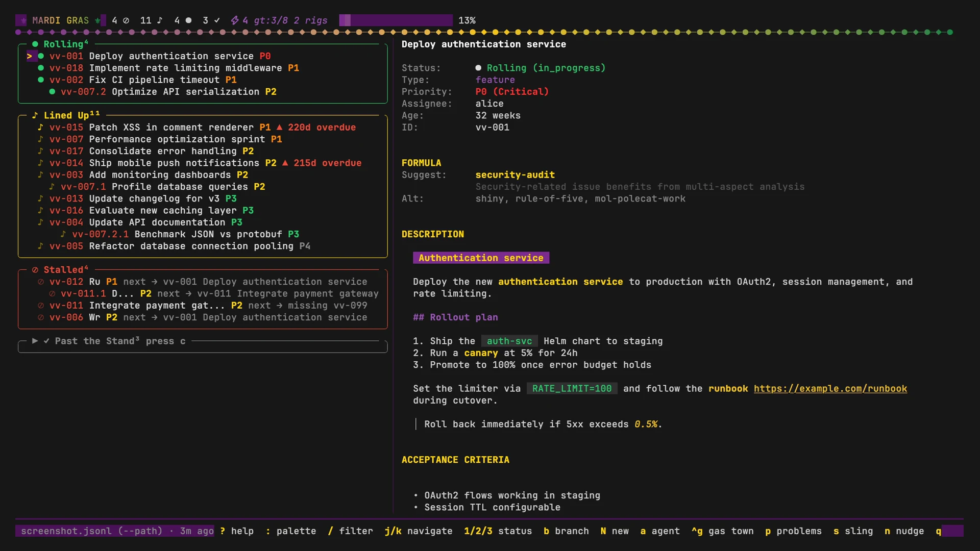Click the 13% progress bar at top
The height and width of the screenshot is (551, 980).
point(396,20)
